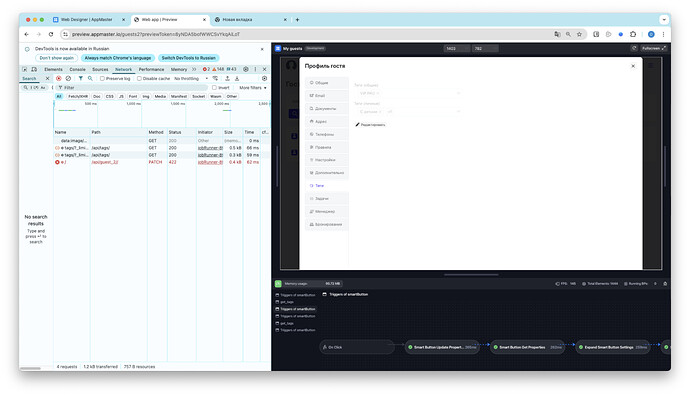Open DevTools settings gear icon
This screenshot has height=396, width=690.
pyautogui.click(x=246, y=69)
